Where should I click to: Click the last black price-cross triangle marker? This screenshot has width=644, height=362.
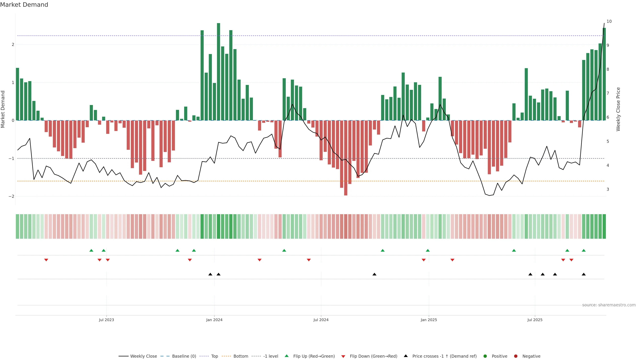(584, 274)
